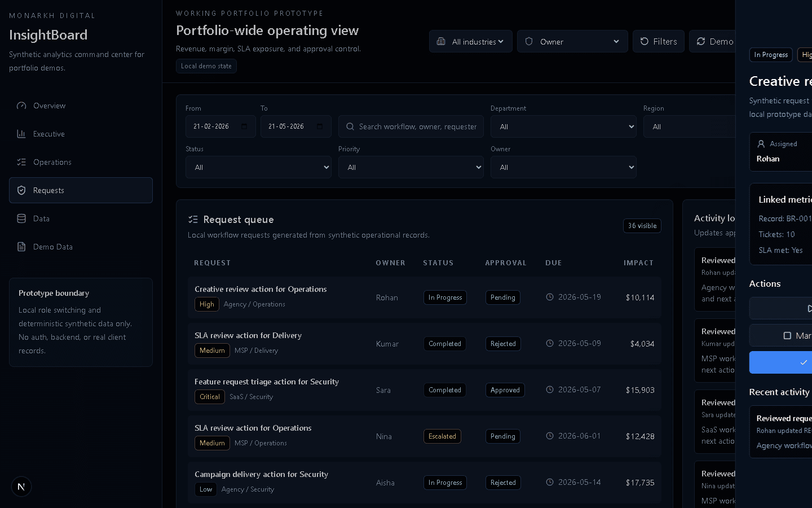Click the Local demo state badge
This screenshot has width=812, height=508.
click(x=206, y=66)
